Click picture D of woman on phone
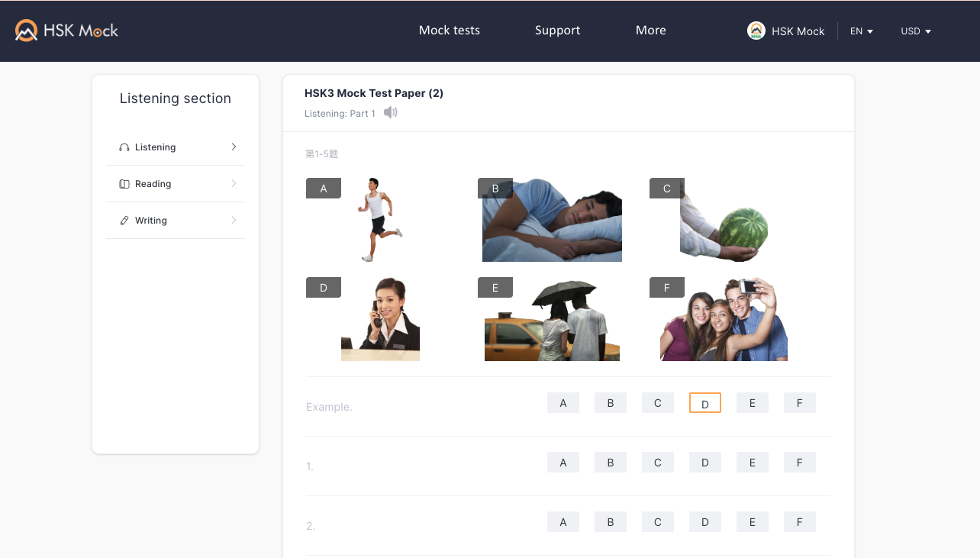 click(x=380, y=319)
